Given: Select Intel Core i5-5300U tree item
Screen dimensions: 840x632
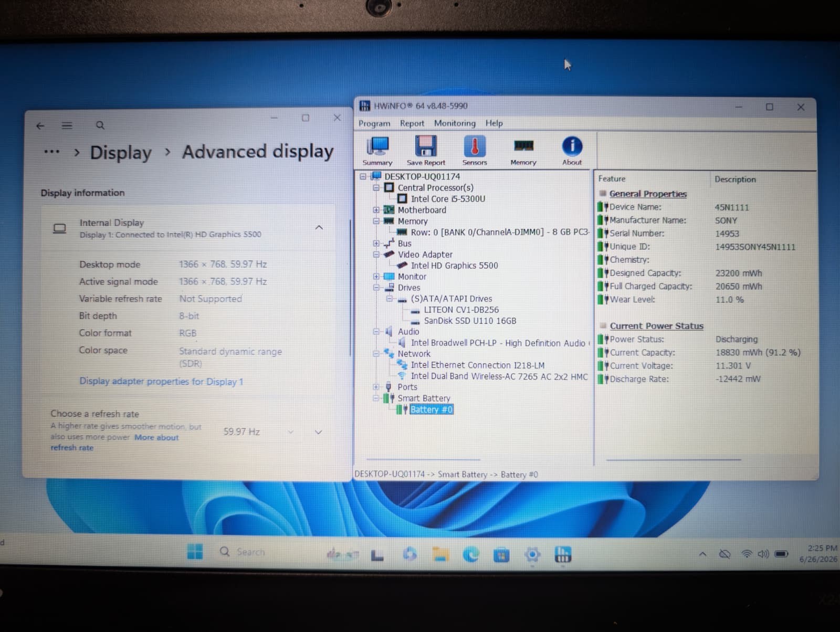Looking at the screenshot, I should (448, 199).
